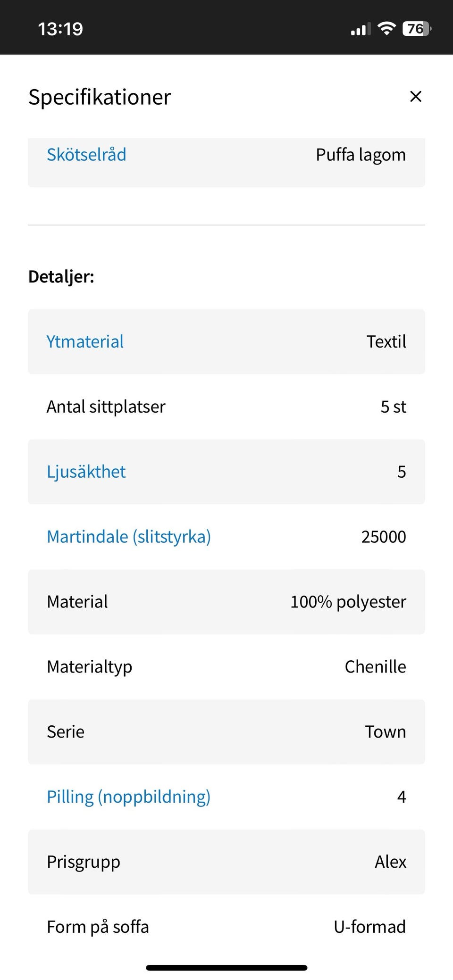Tap the Specifikationer title
The height and width of the screenshot is (980, 453).
pyautogui.click(x=100, y=97)
